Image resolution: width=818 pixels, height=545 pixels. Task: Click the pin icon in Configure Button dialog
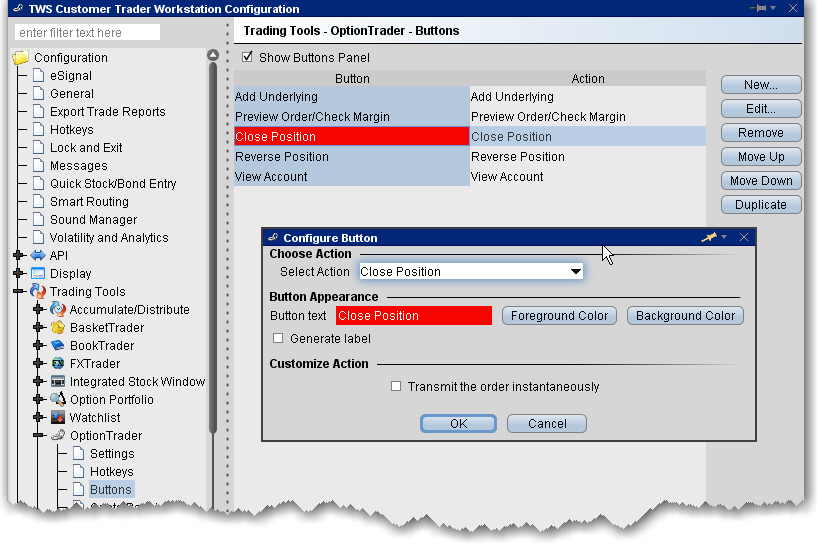pyautogui.click(x=709, y=238)
